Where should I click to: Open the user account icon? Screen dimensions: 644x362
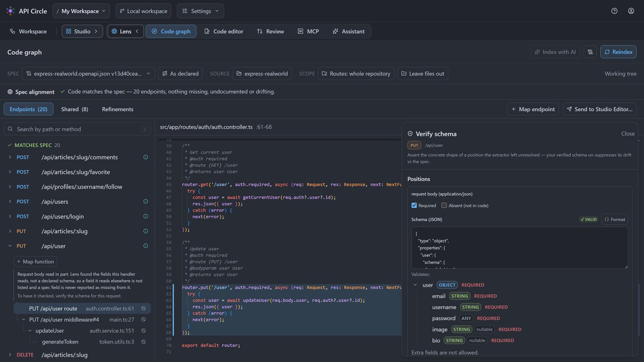click(631, 11)
